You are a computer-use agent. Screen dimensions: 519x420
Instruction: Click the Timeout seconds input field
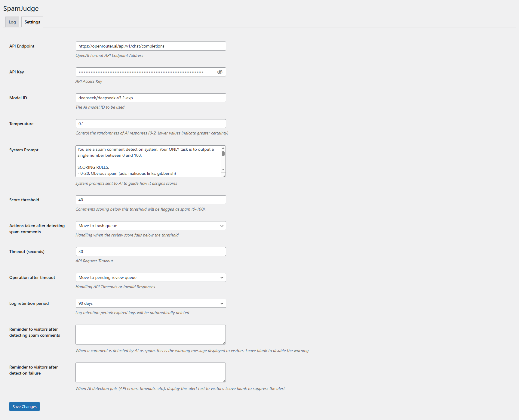(x=150, y=251)
